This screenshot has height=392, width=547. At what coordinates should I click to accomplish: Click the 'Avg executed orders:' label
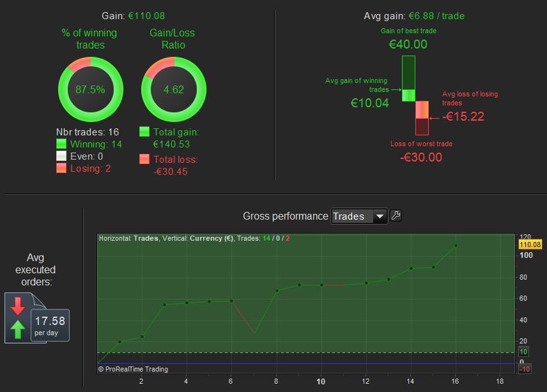click(36, 269)
